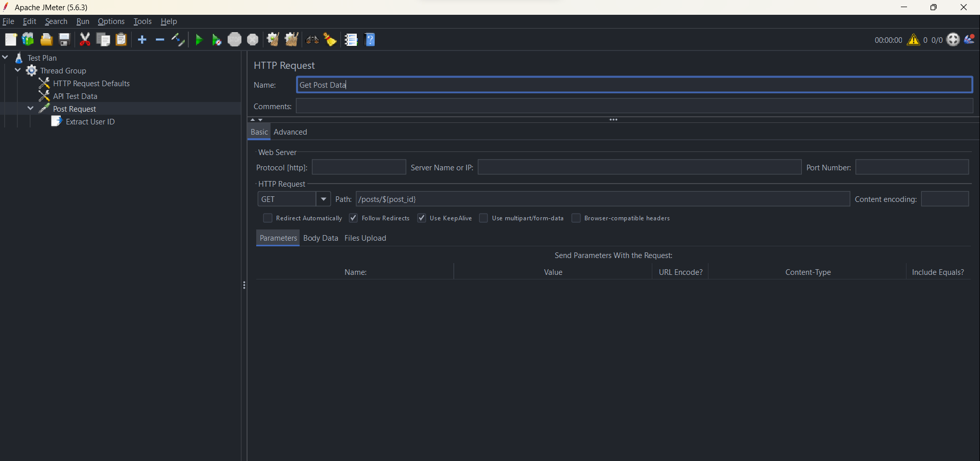Clear results with the broom icon
This screenshot has height=461, width=980.
330,39
